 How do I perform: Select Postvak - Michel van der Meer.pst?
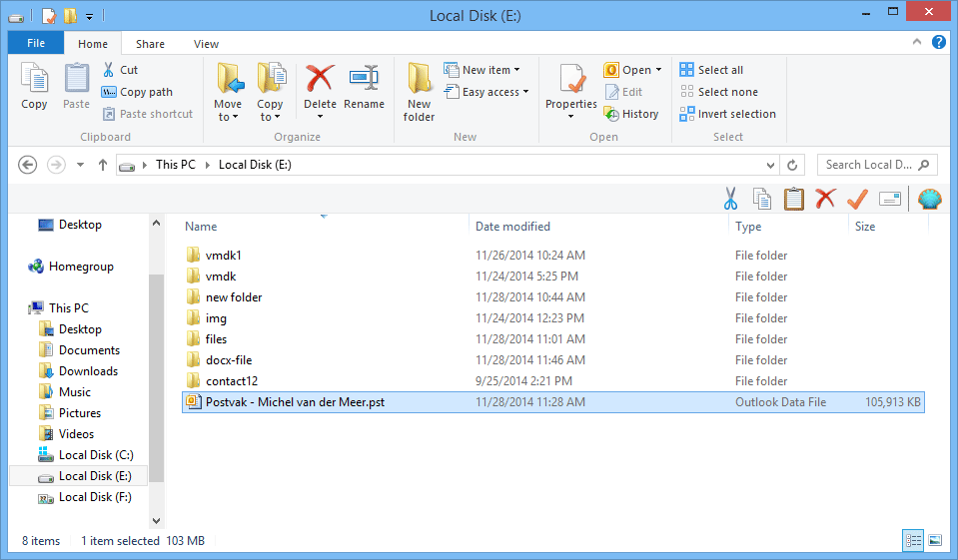553,402
